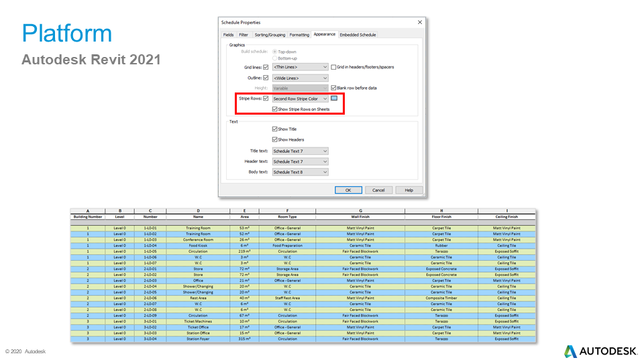The height and width of the screenshot is (362, 644).
Task: Switch to the Fields tab
Action: (228, 35)
